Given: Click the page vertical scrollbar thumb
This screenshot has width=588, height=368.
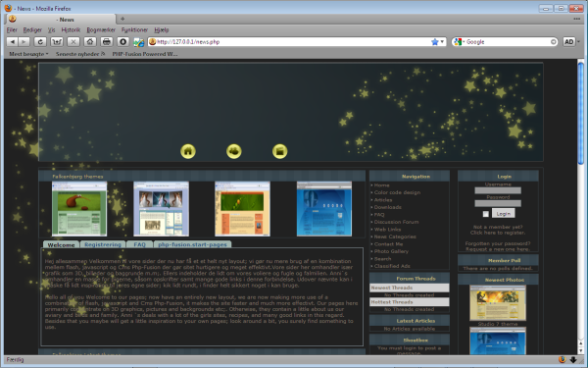Looking at the screenshot, I should coord(581,113).
